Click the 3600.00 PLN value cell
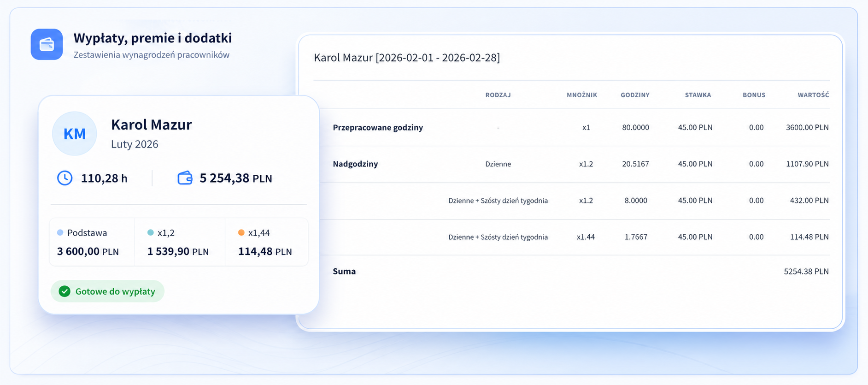This screenshot has height=385, width=868. (807, 128)
